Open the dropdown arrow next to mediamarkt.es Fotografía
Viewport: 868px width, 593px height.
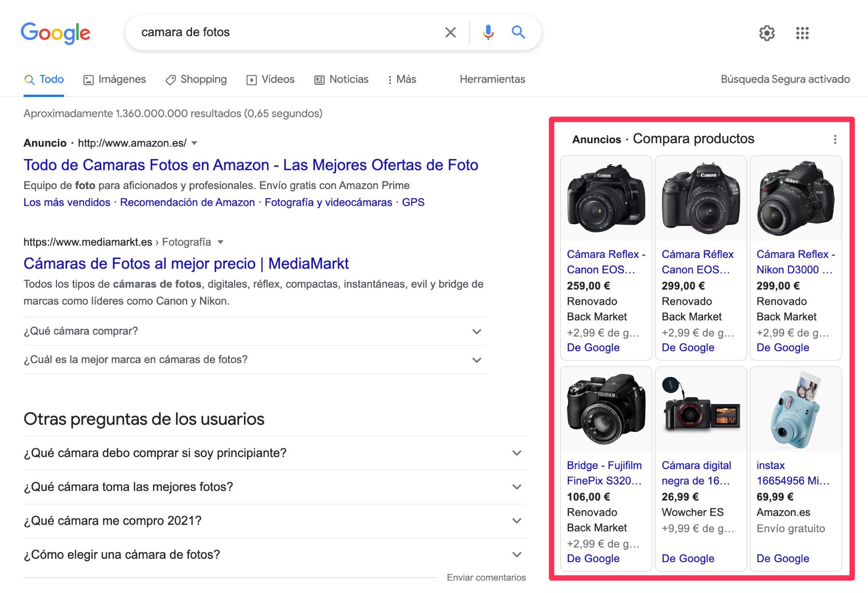220,242
